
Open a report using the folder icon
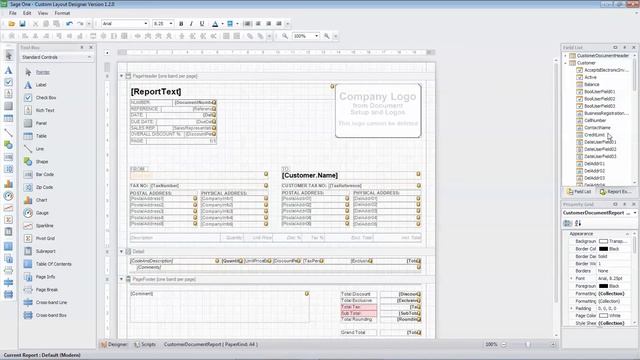pos(11,24)
